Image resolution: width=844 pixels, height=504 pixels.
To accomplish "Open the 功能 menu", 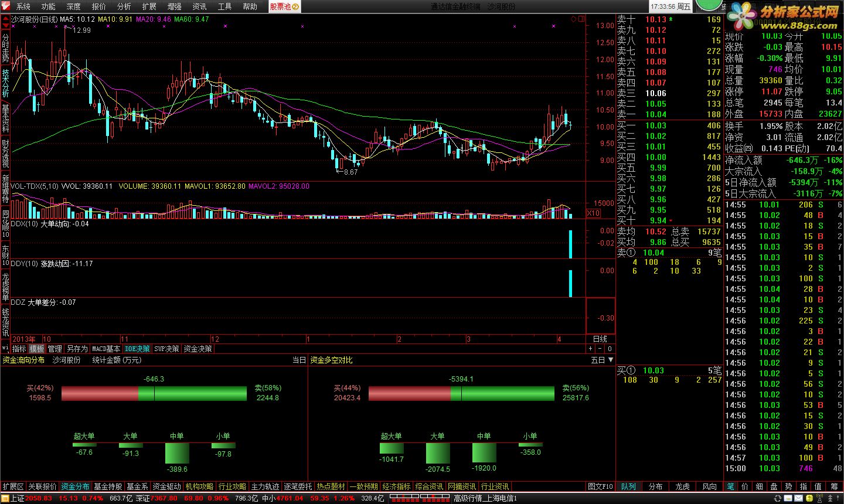I will coord(48,6).
